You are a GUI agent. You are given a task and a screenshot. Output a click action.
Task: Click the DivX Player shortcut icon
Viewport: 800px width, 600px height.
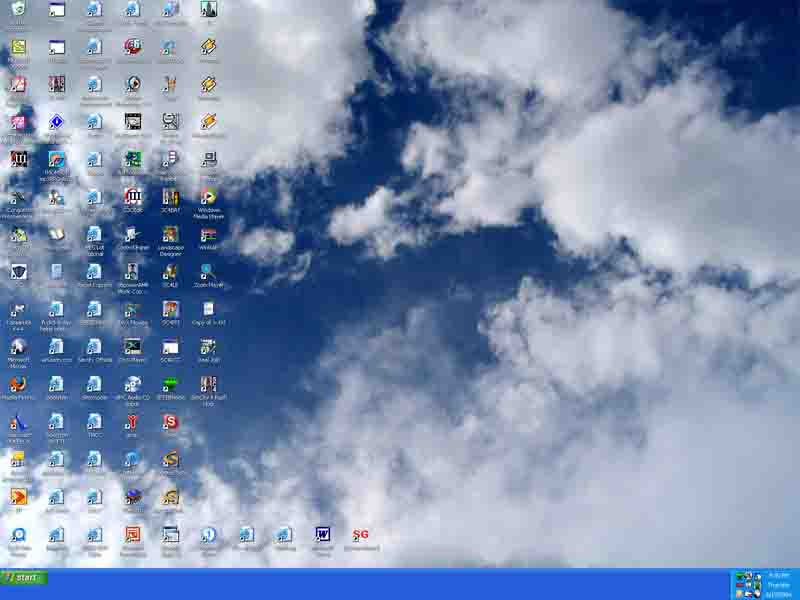tap(132, 347)
